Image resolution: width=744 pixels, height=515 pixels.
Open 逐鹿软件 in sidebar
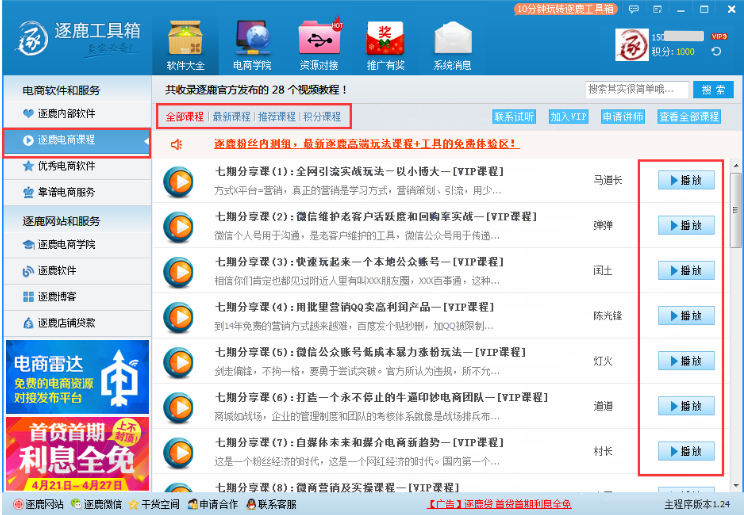point(77,271)
